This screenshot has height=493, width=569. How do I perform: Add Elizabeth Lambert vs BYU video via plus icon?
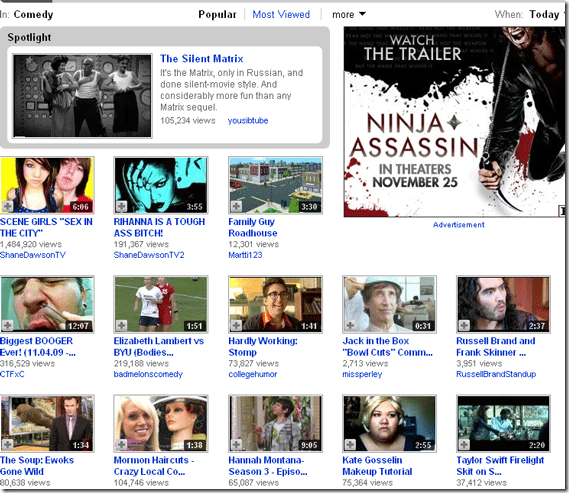(121, 325)
